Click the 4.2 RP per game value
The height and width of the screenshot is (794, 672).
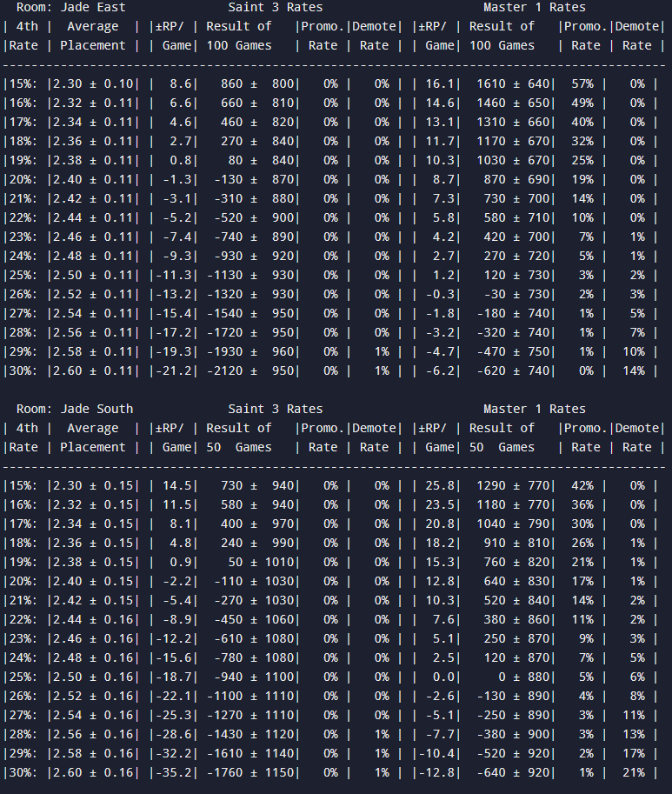(x=443, y=237)
